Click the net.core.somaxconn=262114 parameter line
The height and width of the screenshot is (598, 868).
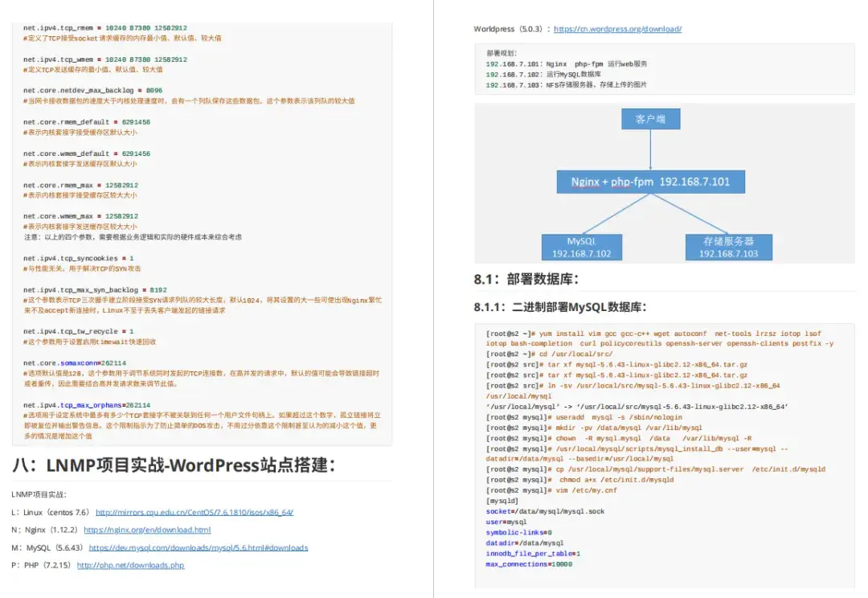pos(76,362)
